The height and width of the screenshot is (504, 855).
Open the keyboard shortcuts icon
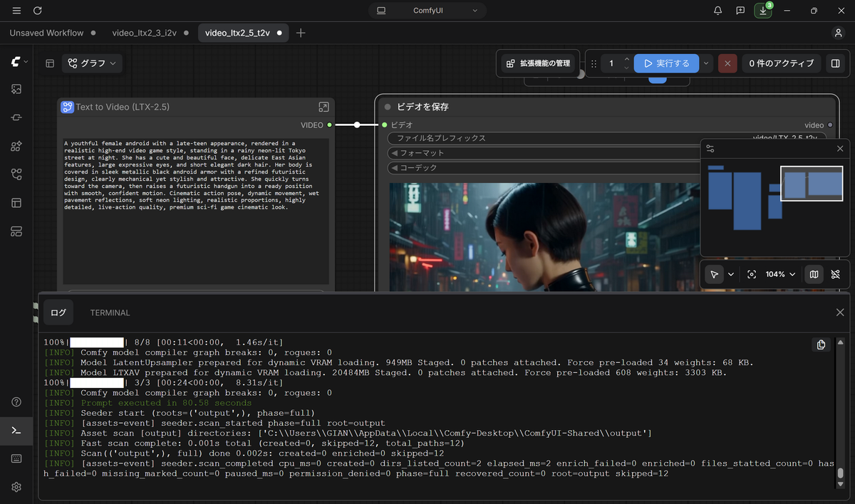click(16, 459)
